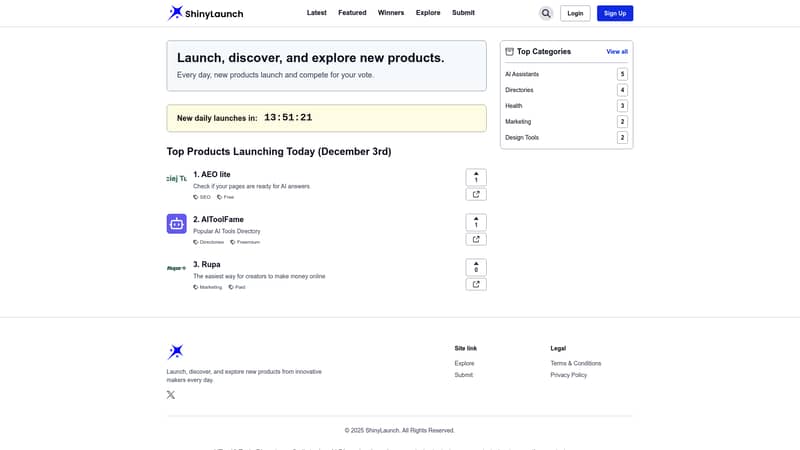This screenshot has width=800, height=450.
Task: Open external link for Rupa
Action: [476, 284]
